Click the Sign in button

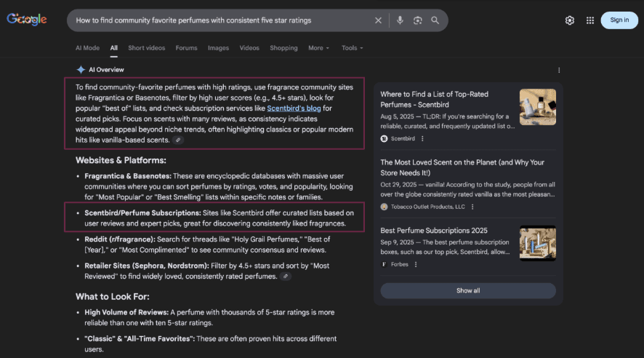[x=619, y=20]
